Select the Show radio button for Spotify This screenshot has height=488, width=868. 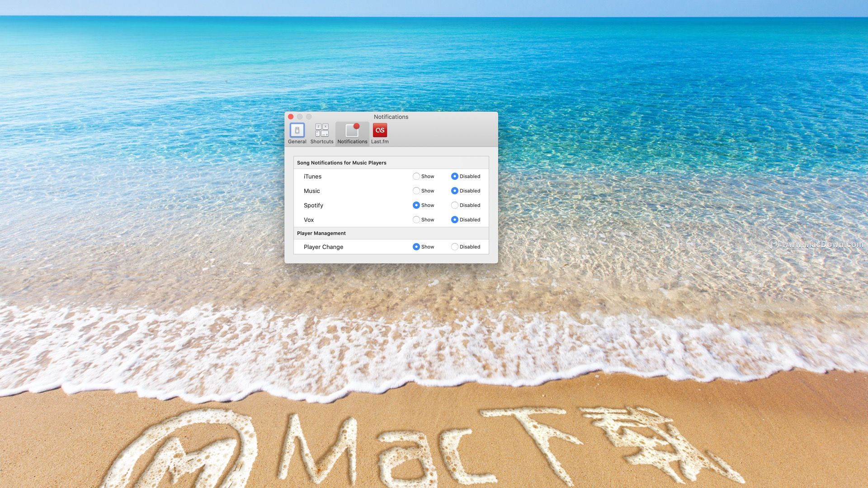[416, 205]
